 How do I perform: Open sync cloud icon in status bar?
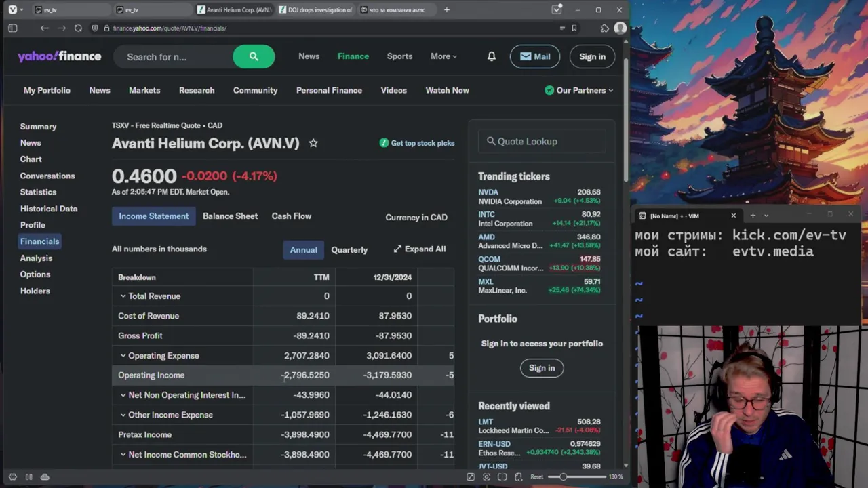click(x=45, y=477)
